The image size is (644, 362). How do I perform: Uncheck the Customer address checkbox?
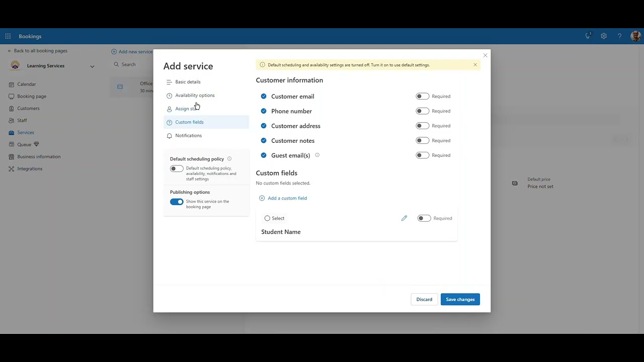[x=264, y=126]
